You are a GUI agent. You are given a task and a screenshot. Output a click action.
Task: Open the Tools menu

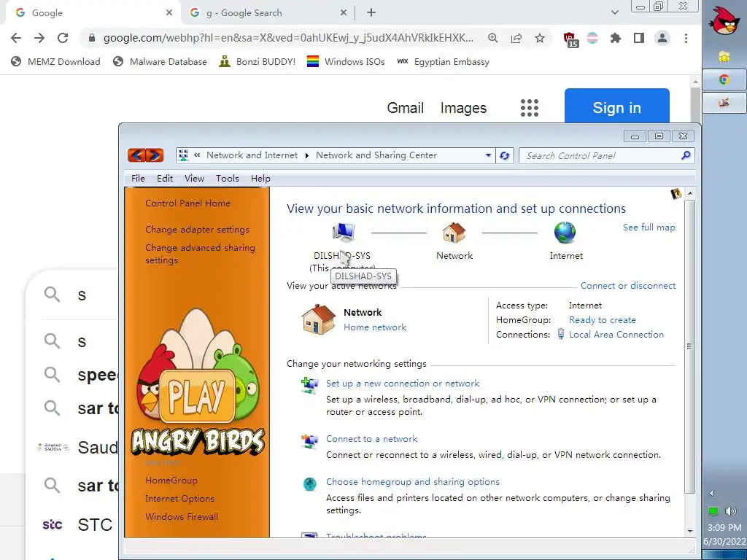tap(228, 179)
